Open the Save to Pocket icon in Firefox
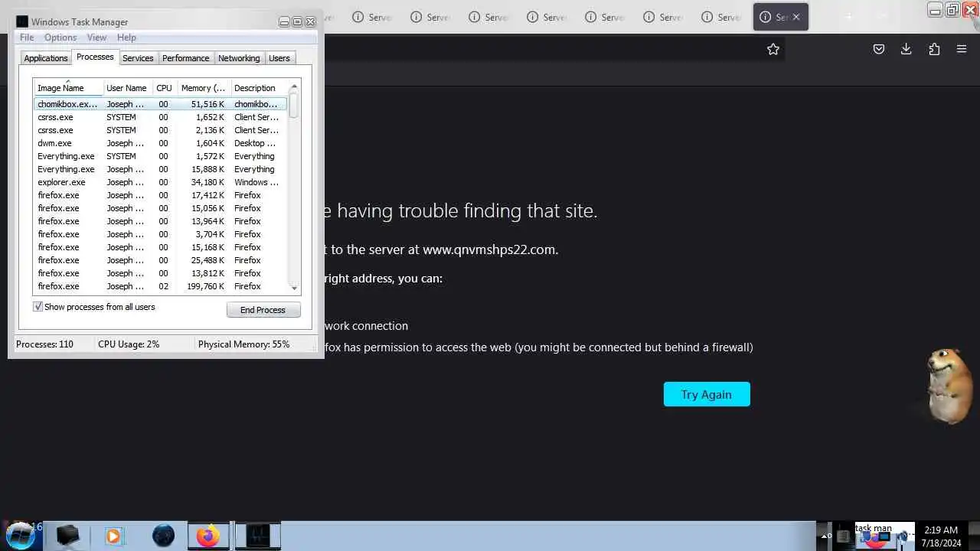The height and width of the screenshot is (551, 980). pyautogui.click(x=879, y=49)
